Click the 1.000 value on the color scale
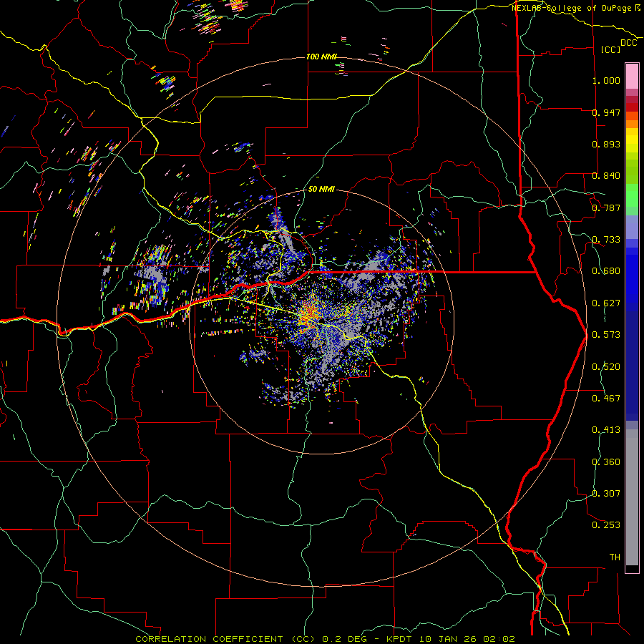Viewport: 644px width, 644px height. point(606,80)
